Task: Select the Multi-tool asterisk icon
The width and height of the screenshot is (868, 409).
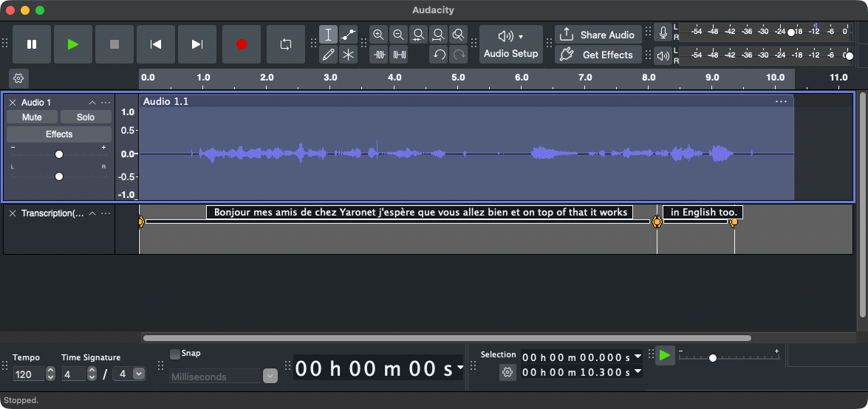Action: (x=348, y=55)
